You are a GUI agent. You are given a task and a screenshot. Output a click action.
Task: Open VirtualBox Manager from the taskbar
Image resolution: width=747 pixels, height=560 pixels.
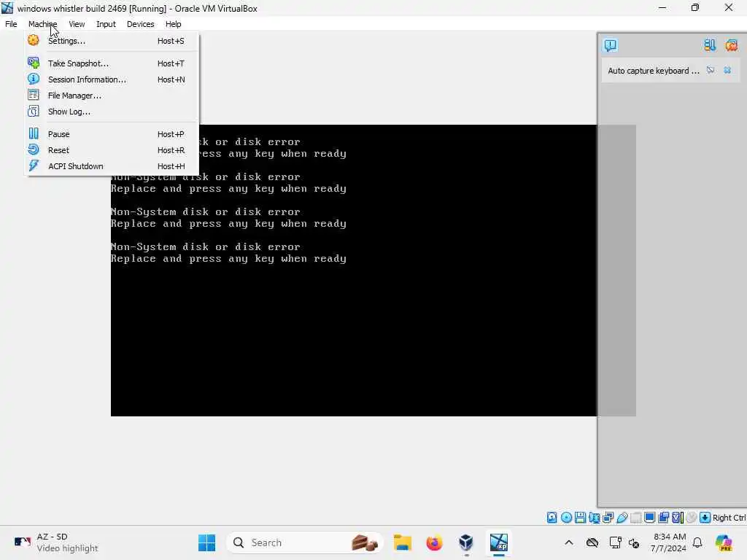click(x=466, y=542)
